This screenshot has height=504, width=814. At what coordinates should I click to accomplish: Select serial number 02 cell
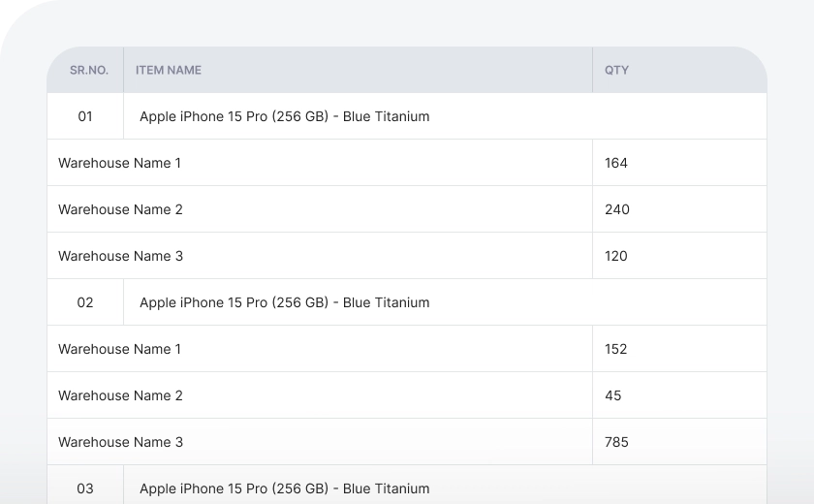(x=85, y=302)
